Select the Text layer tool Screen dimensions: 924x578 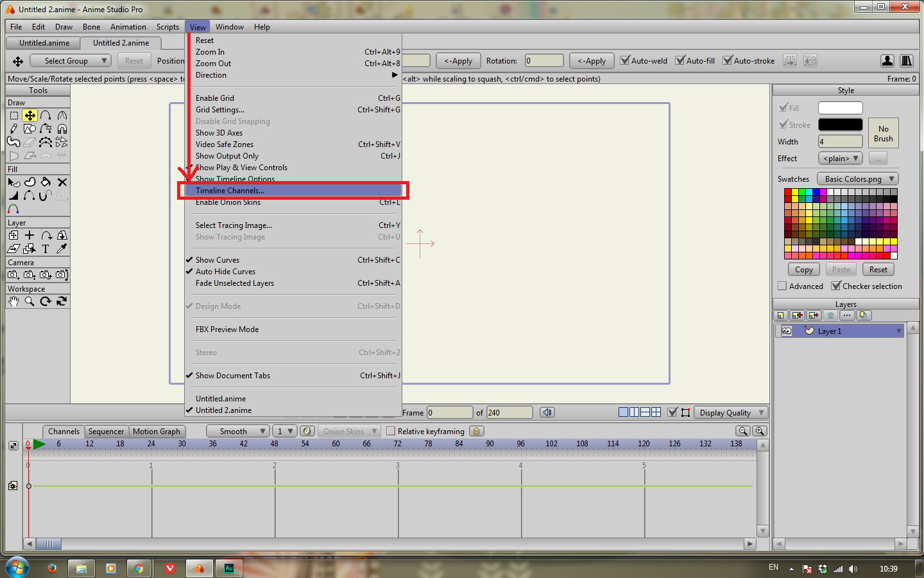click(x=46, y=249)
